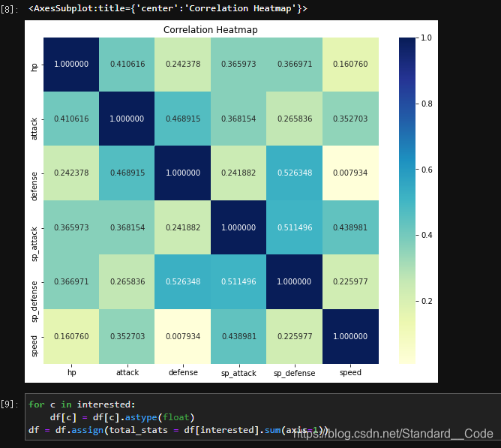Click the 1.000000 cell at attack row, attack column
501x448 pixels.
(127, 119)
